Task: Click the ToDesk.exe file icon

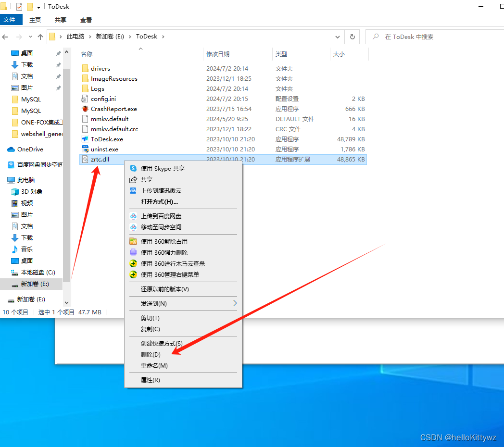Action: [85, 139]
